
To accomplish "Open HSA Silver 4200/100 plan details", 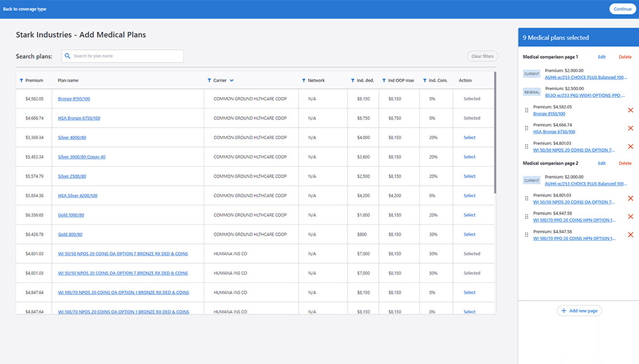I will [x=77, y=196].
